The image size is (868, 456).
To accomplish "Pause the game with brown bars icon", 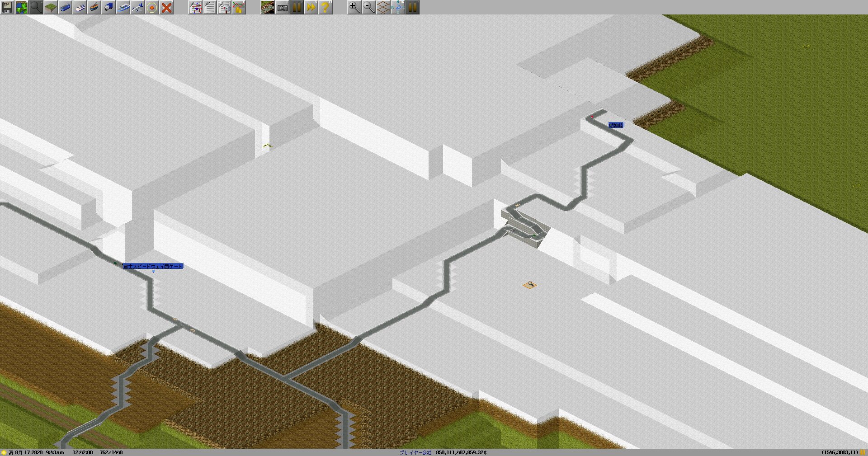I will pos(297,7).
